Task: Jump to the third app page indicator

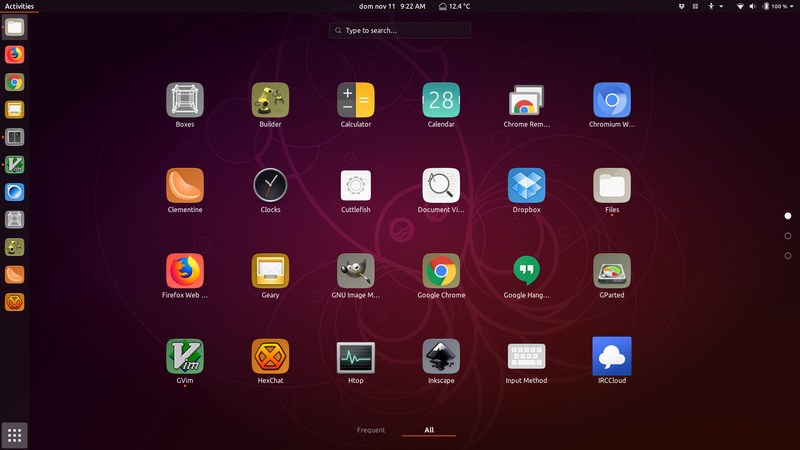Action: [788, 256]
